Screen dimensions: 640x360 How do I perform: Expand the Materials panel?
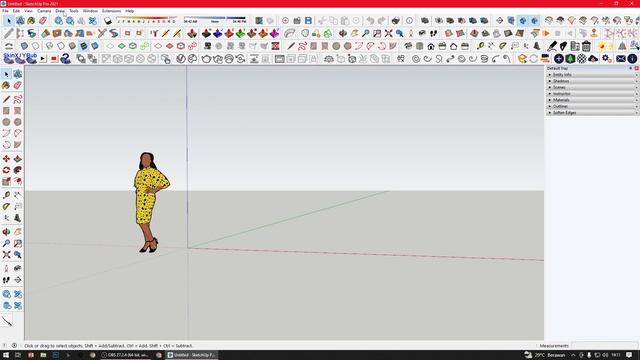coord(592,100)
